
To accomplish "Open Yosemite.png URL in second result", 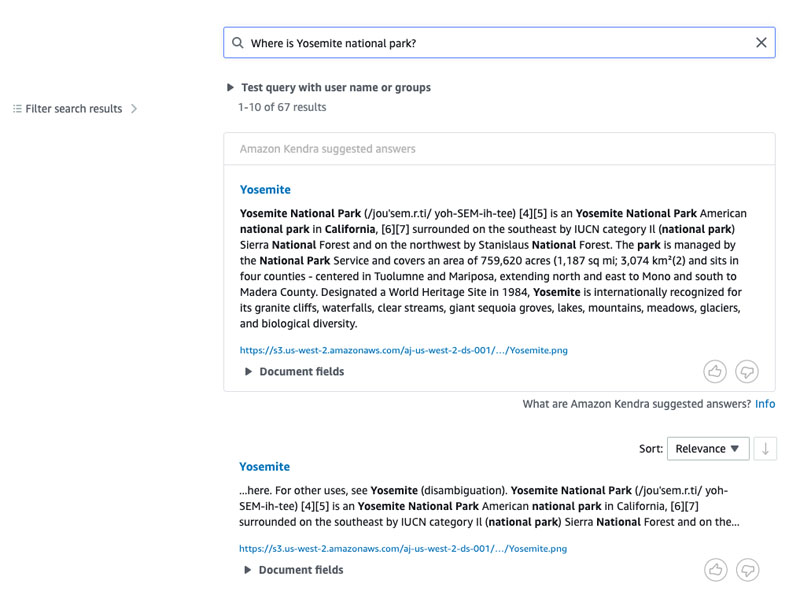I will click(403, 549).
